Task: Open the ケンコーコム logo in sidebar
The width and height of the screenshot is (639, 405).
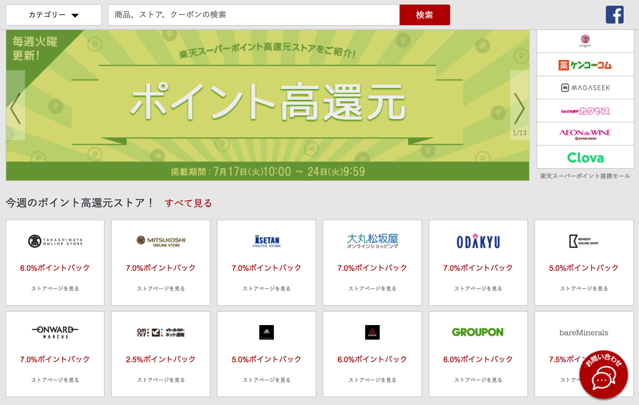Action: (x=585, y=65)
